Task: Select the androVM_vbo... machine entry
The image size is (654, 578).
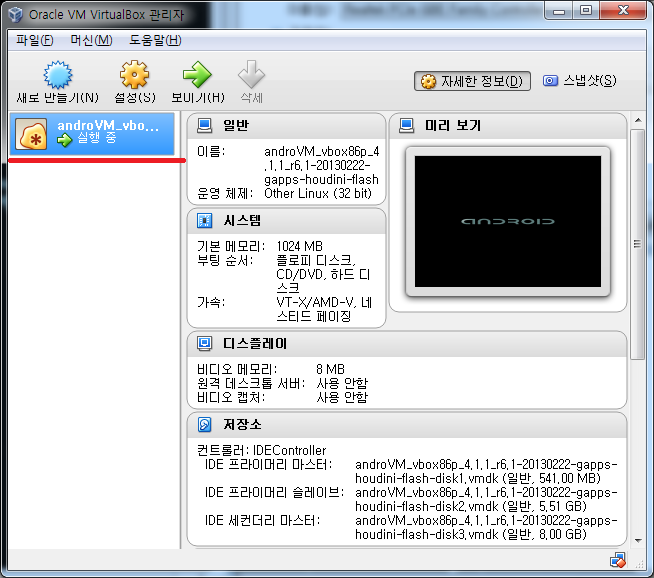Action: point(92,133)
